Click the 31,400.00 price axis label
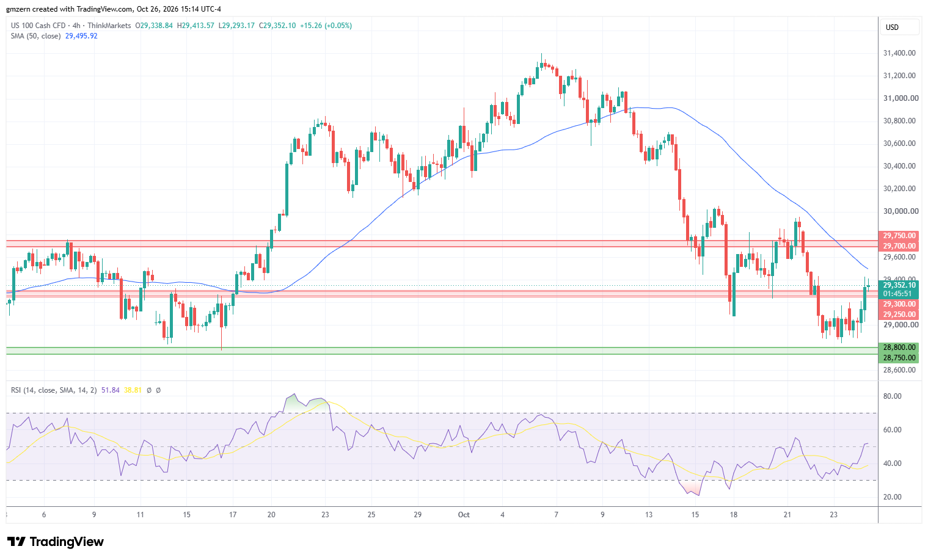The width and height of the screenshot is (928, 560). pos(899,53)
